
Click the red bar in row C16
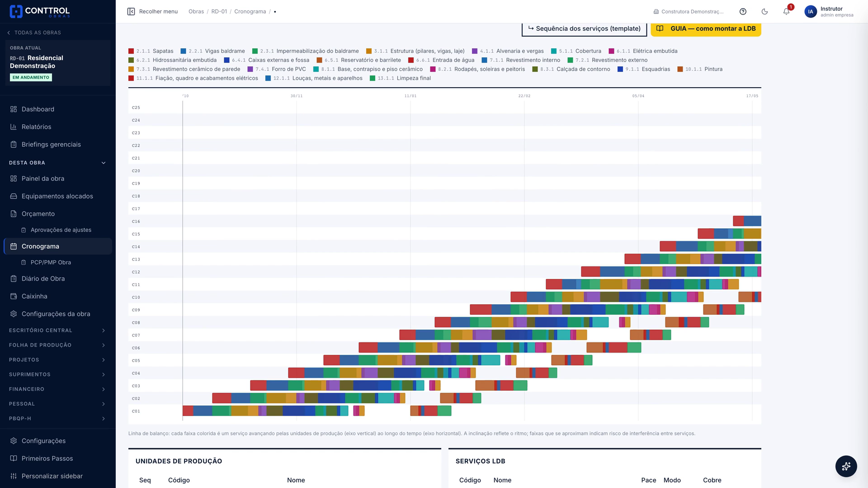[x=738, y=221]
